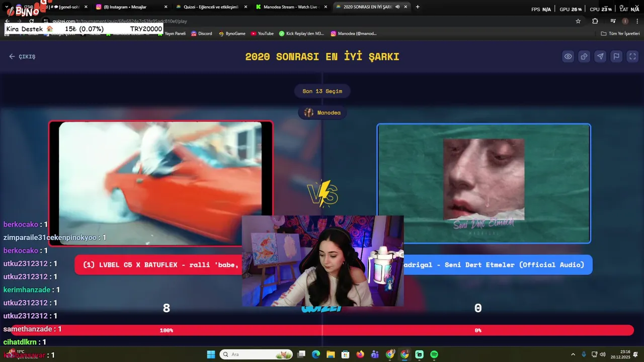Open the Manodea Instagram bookmark

coord(354,34)
